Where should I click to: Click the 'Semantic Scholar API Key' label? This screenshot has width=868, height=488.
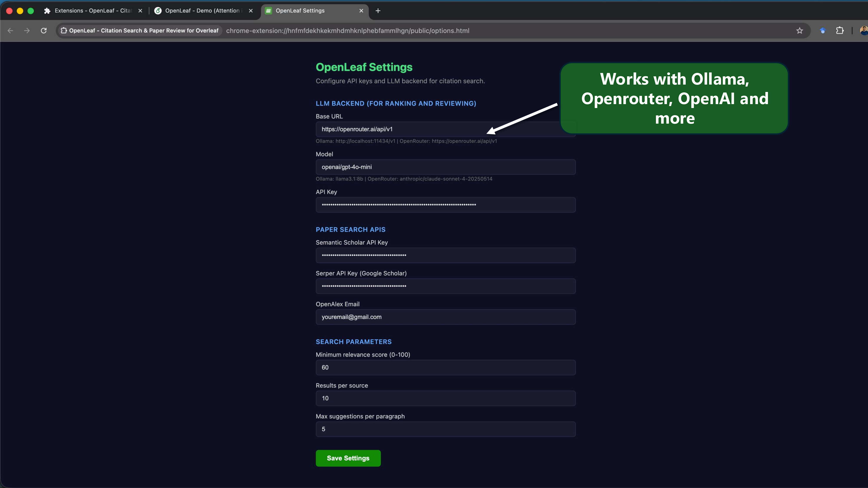point(352,242)
